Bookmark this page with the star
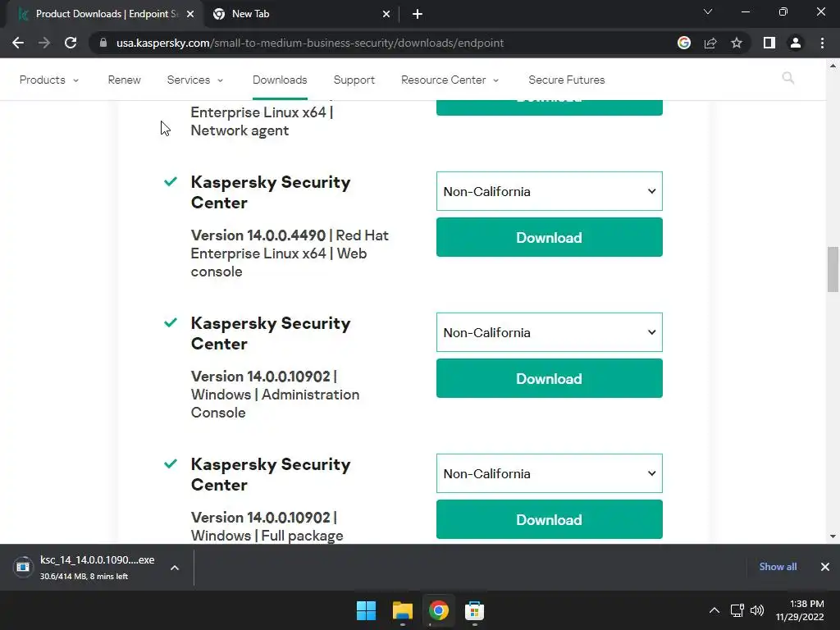The image size is (840, 630). (x=737, y=43)
